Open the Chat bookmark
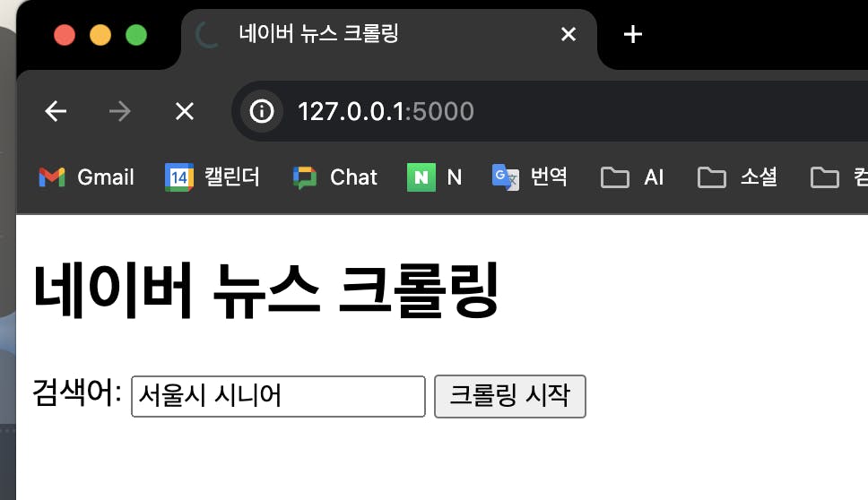Image resolution: width=868 pixels, height=500 pixels. click(334, 177)
